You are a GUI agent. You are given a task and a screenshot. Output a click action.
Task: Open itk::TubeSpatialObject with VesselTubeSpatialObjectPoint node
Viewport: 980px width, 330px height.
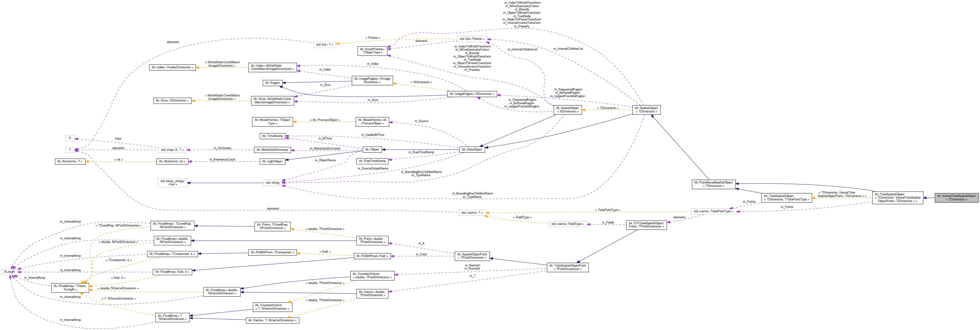pos(897,198)
